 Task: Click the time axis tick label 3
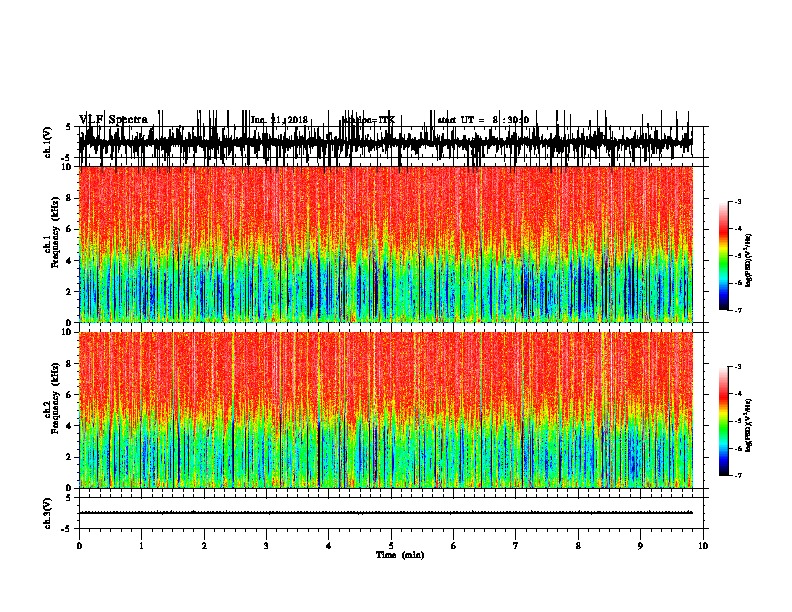[266, 546]
